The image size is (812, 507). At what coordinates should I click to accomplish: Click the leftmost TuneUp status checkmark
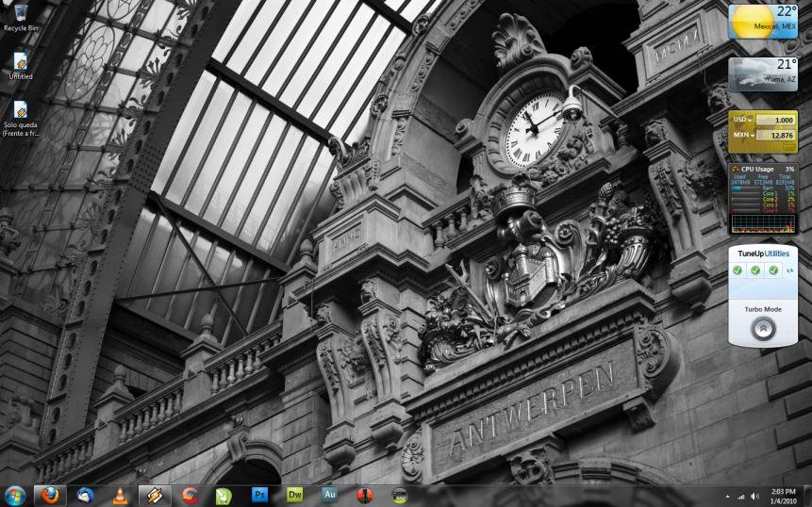point(738,270)
